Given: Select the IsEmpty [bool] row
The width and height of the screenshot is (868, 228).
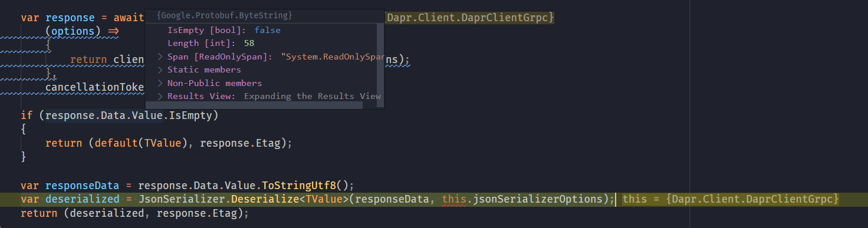Looking at the screenshot, I should (261, 30).
